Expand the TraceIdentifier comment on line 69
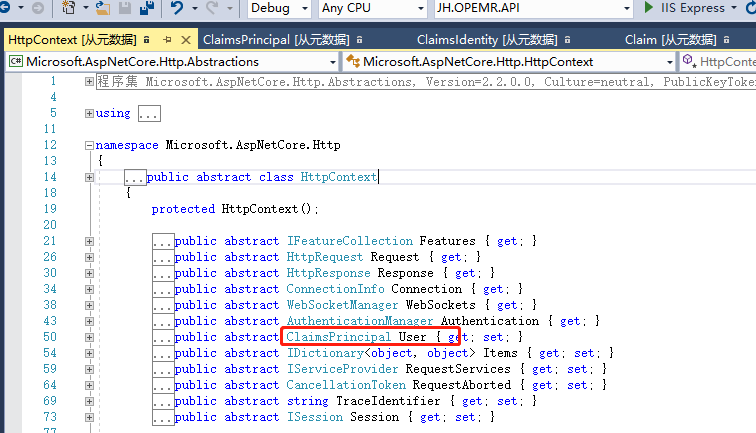This screenshot has width=756, height=433. pos(89,401)
